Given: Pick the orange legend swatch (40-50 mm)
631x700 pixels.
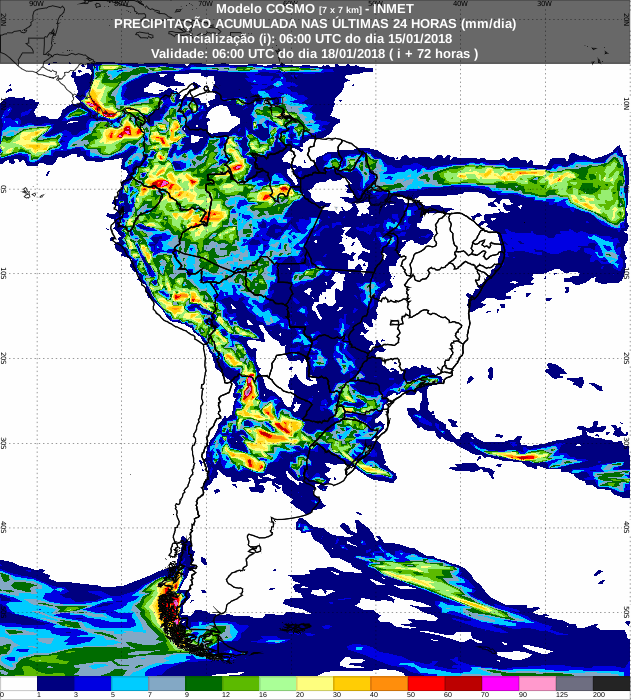Looking at the screenshot, I should tap(389, 683).
